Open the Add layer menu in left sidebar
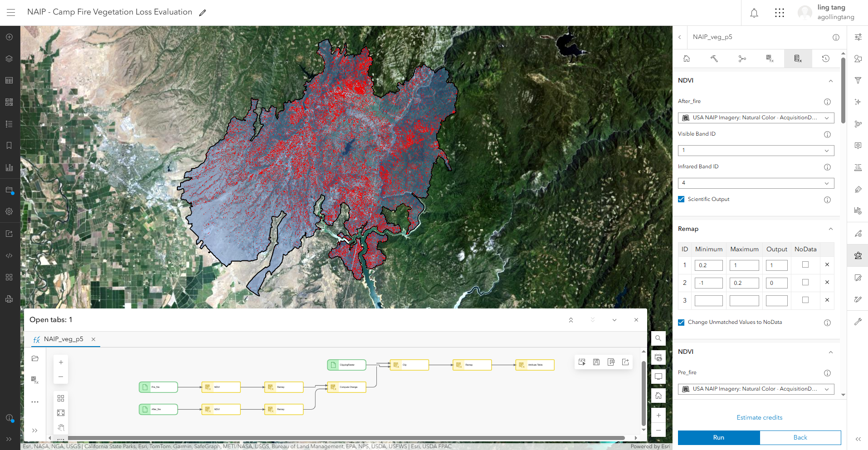 (x=9, y=37)
